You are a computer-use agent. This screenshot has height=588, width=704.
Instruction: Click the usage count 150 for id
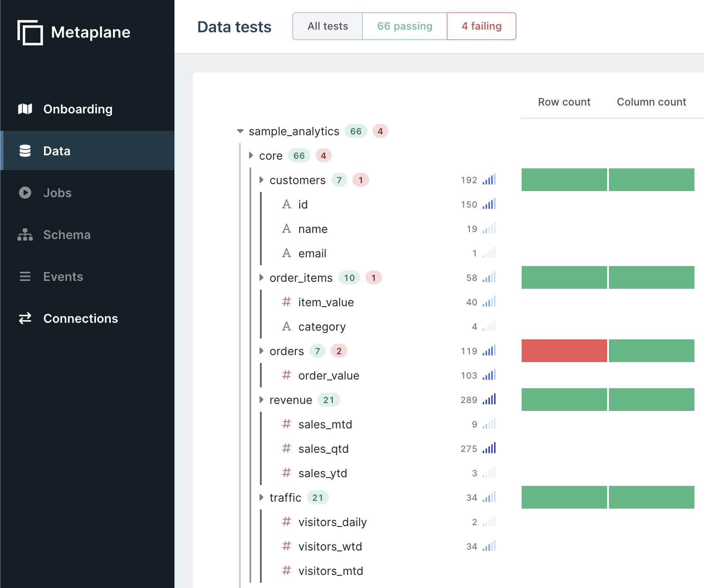pos(469,204)
